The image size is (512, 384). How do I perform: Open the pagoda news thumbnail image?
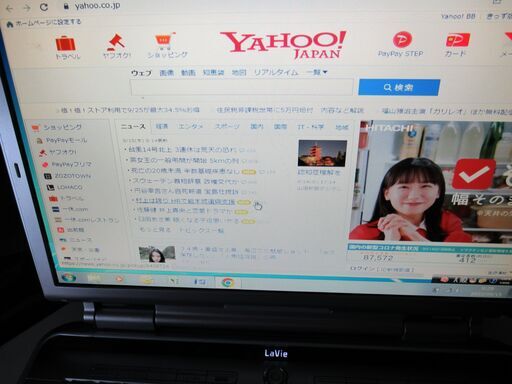pyautogui.click(x=322, y=153)
